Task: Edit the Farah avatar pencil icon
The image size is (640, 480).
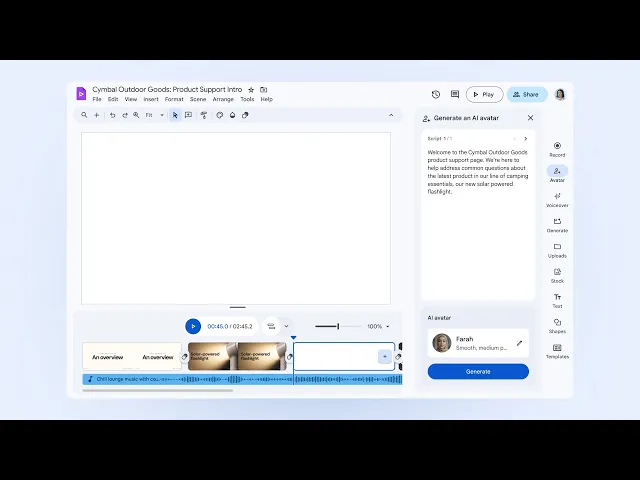Action: tap(519, 343)
